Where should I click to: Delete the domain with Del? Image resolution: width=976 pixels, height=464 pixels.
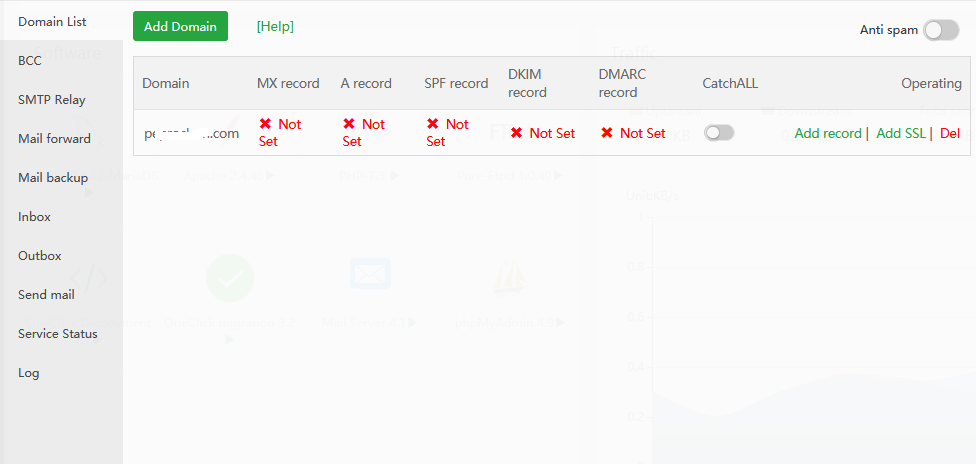950,133
